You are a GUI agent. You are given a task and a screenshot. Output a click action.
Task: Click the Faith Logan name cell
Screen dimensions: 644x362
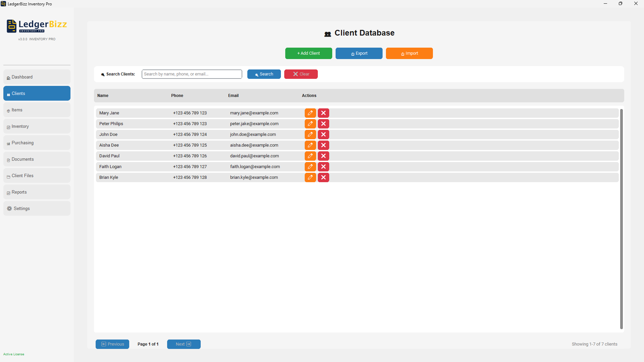110,167
